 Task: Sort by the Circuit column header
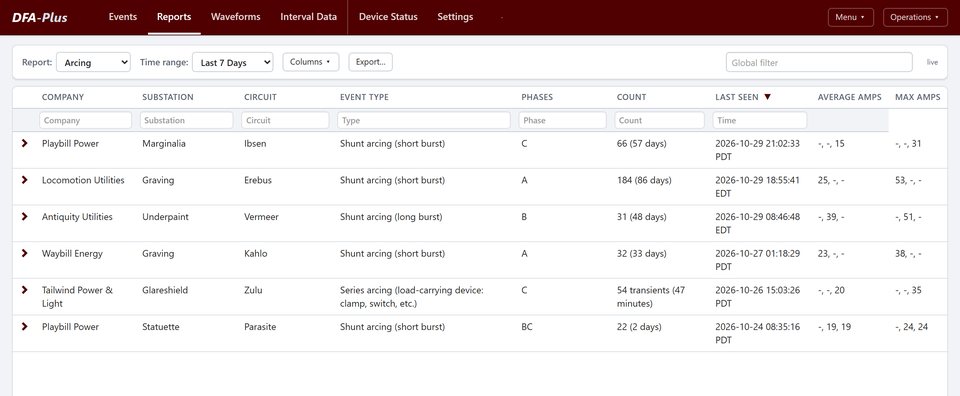tap(260, 97)
